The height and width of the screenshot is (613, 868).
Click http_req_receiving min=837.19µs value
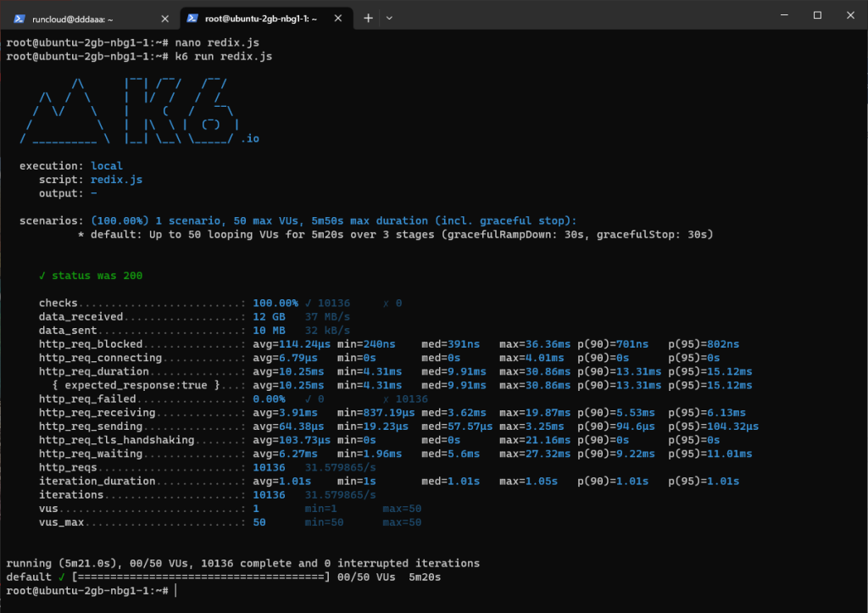376,413
